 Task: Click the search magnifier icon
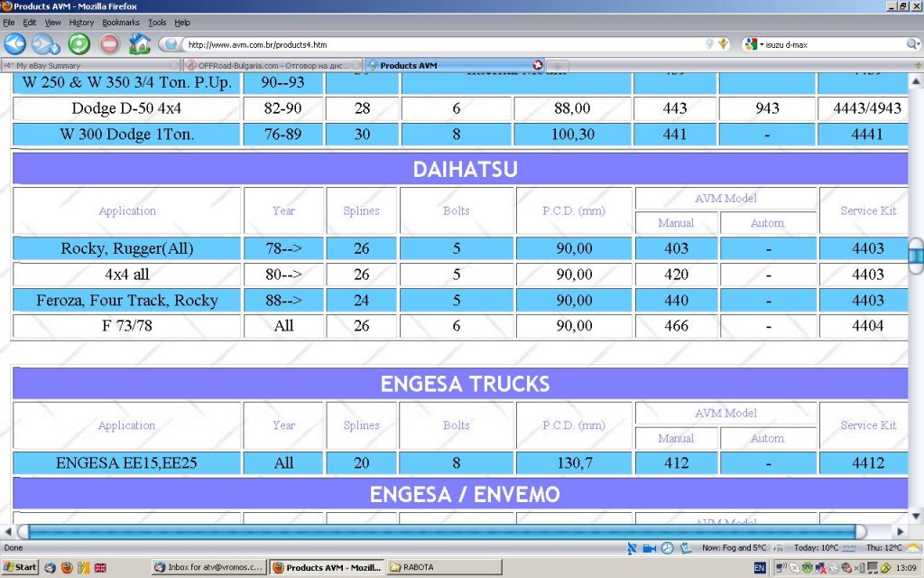911,44
